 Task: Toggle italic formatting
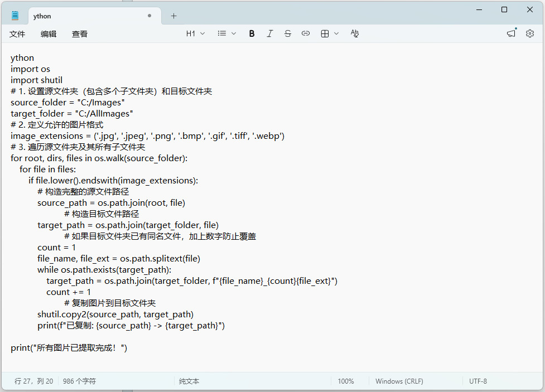tap(269, 33)
